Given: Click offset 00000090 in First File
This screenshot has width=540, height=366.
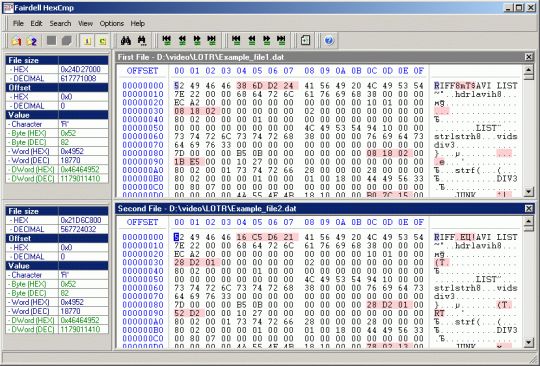Looking at the screenshot, I should (143, 161).
